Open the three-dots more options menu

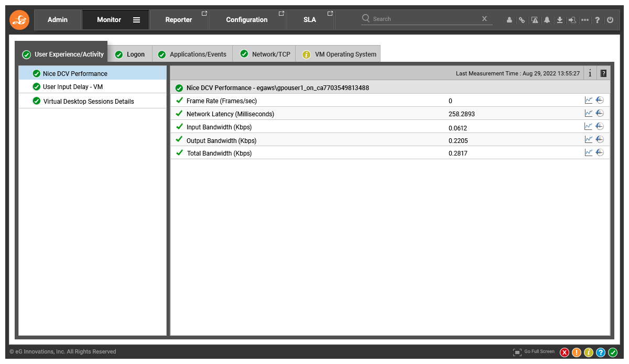(585, 20)
